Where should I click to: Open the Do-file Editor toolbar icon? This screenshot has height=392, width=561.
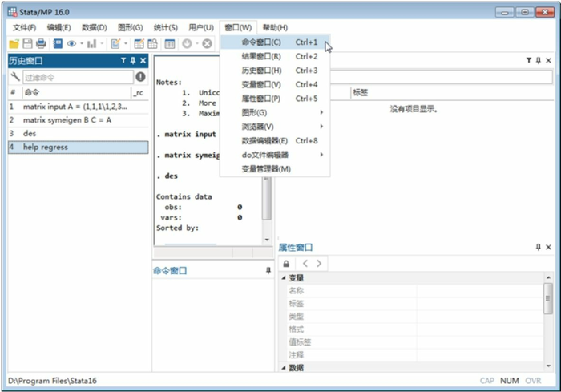115,43
